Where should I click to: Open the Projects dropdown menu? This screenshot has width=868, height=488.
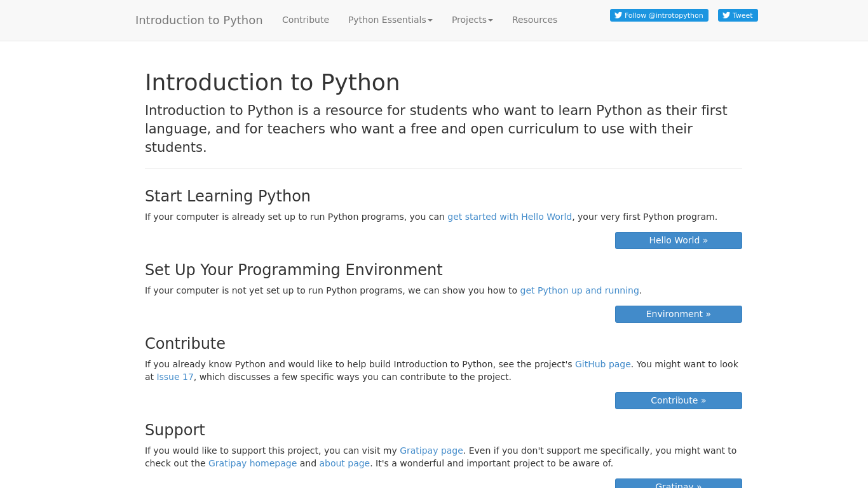click(x=471, y=20)
